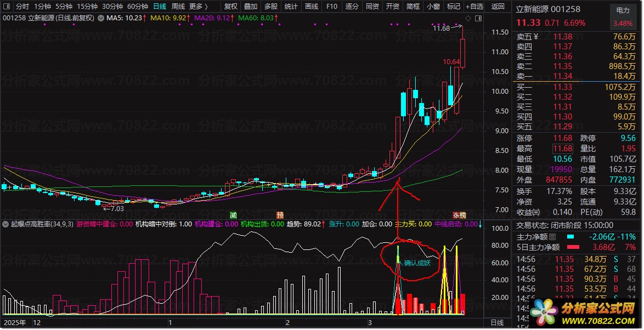Screen dimensions: 644x330
Task: Click the 2025年 time axis label
Action: pyautogui.click(x=15, y=323)
